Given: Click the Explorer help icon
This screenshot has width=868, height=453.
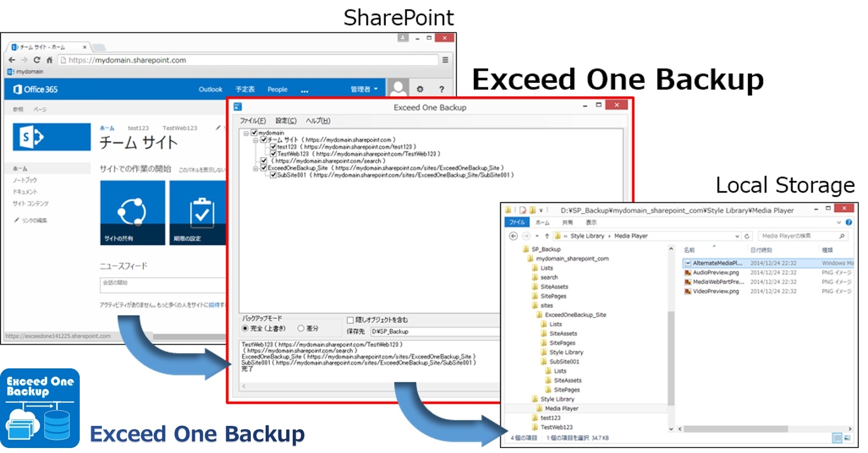Looking at the screenshot, I should tap(849, 222).
